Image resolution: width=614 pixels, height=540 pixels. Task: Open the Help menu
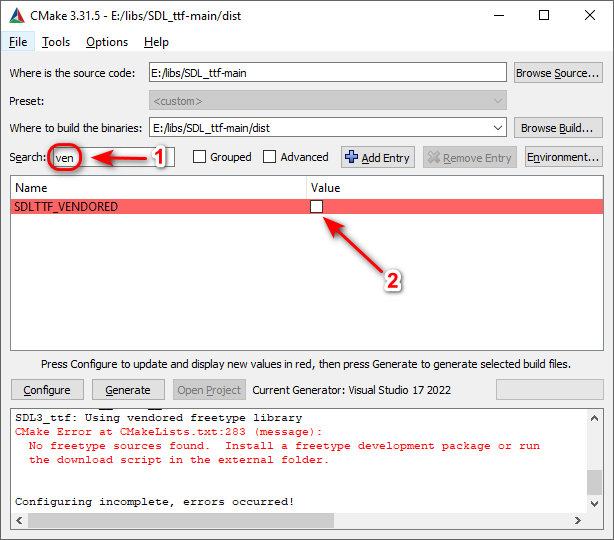(156, 42)
